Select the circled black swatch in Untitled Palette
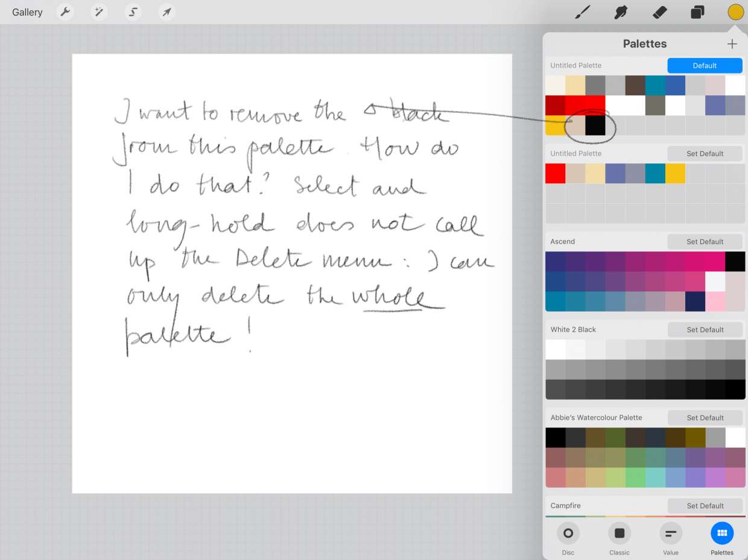This screenshot has width=748, height=560. click(x=596, y=125)
